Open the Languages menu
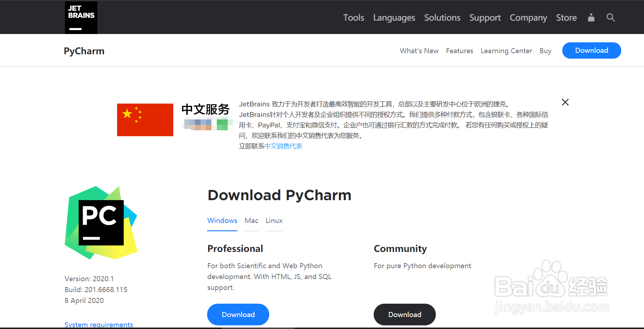 (394, 18)
